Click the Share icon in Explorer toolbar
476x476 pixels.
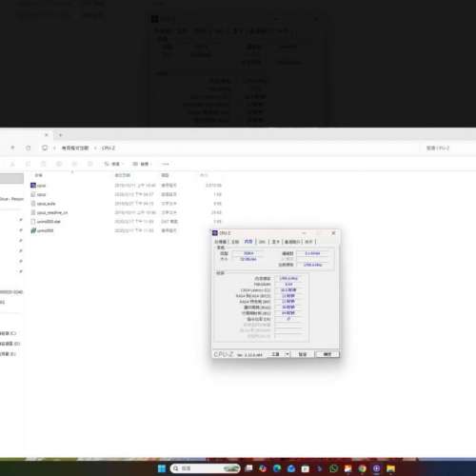[74, 164]
